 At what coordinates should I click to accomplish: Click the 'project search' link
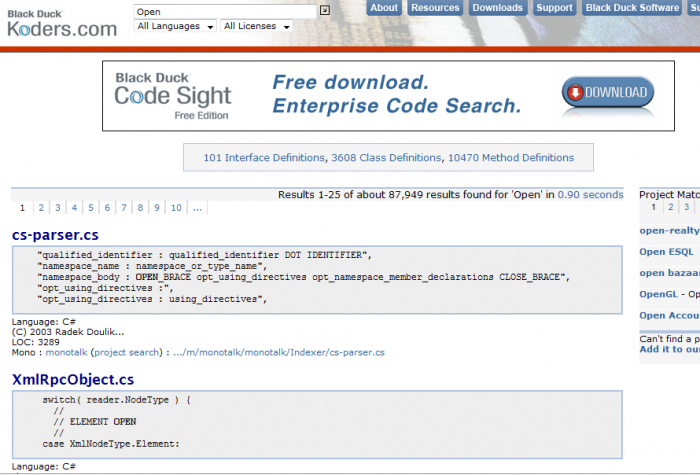(126, 352)
